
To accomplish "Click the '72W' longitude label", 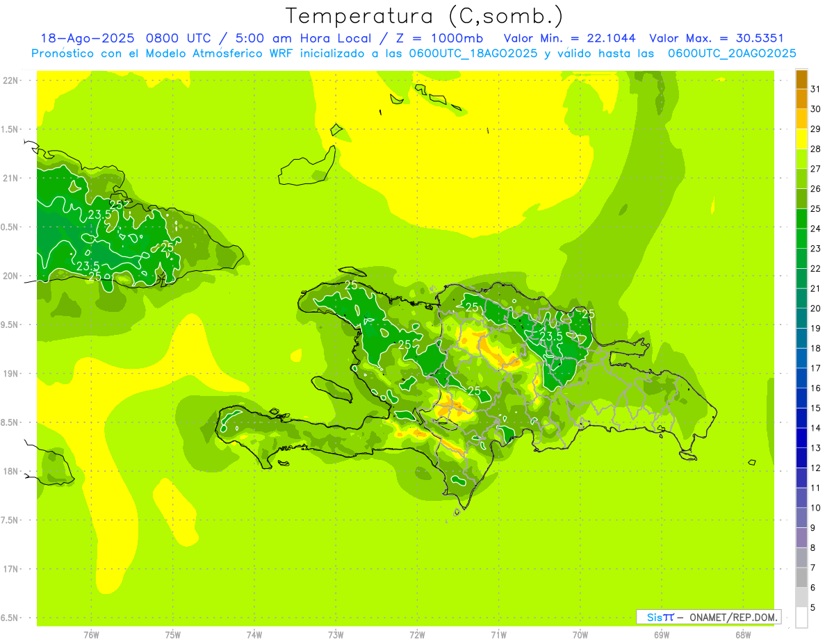I will point(417,635).
